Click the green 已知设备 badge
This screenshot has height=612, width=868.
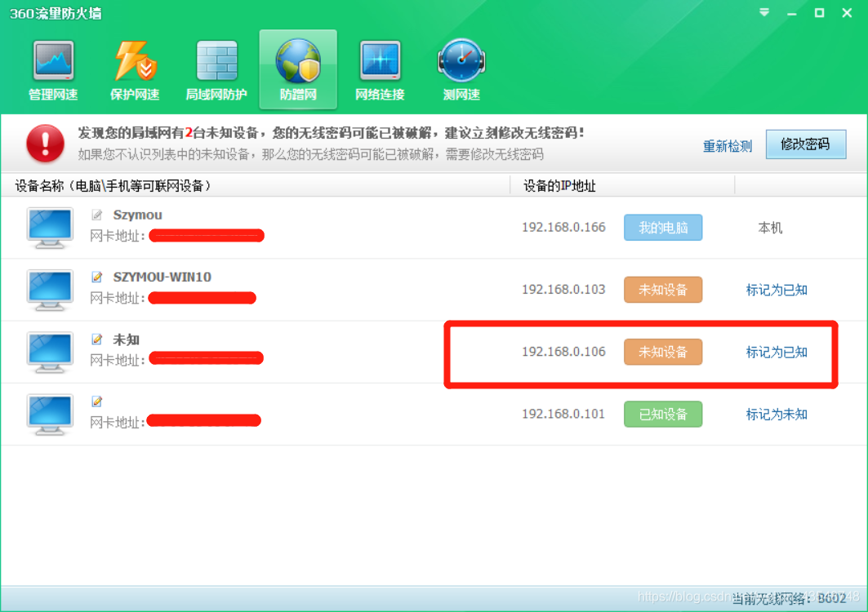[662, 414]
